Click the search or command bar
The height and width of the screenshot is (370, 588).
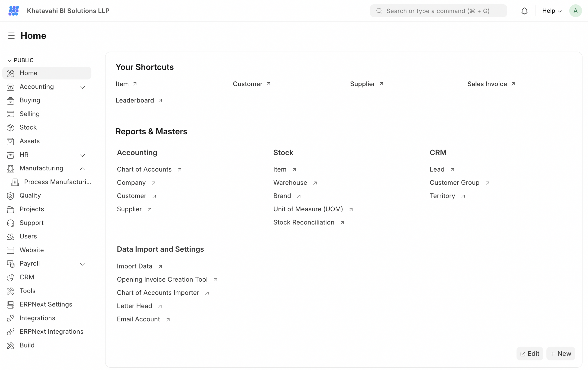point(438,11)
